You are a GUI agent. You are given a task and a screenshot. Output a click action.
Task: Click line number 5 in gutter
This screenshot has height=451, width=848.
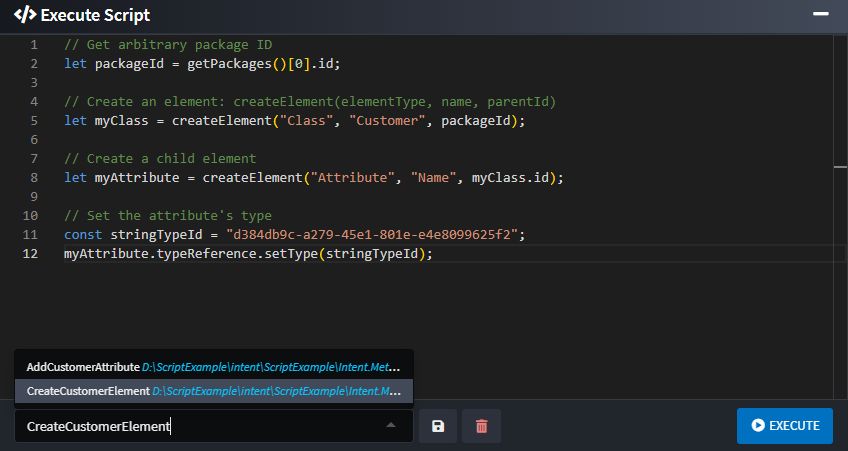click(x=34, y=121)
